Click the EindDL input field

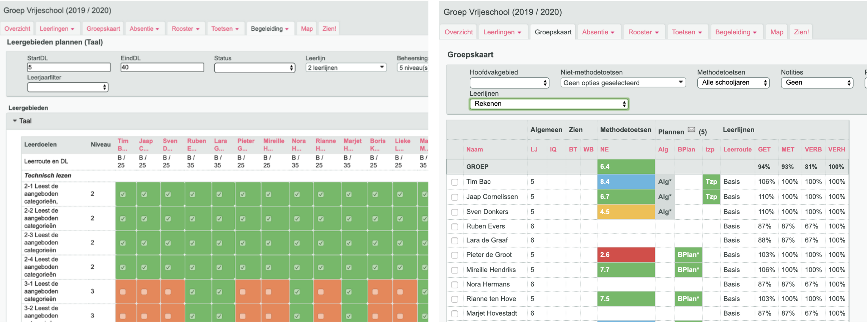(x=162, y=67)
